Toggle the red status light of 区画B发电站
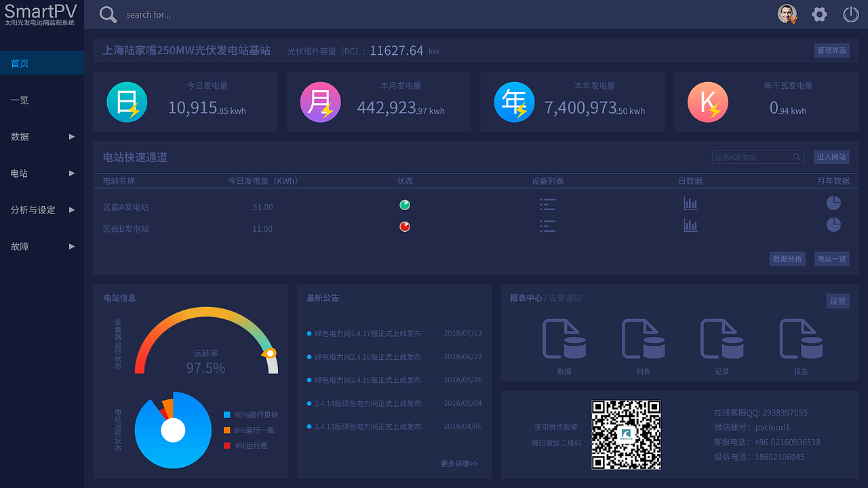This screenshot has width=868, height=488. (405, 226)
